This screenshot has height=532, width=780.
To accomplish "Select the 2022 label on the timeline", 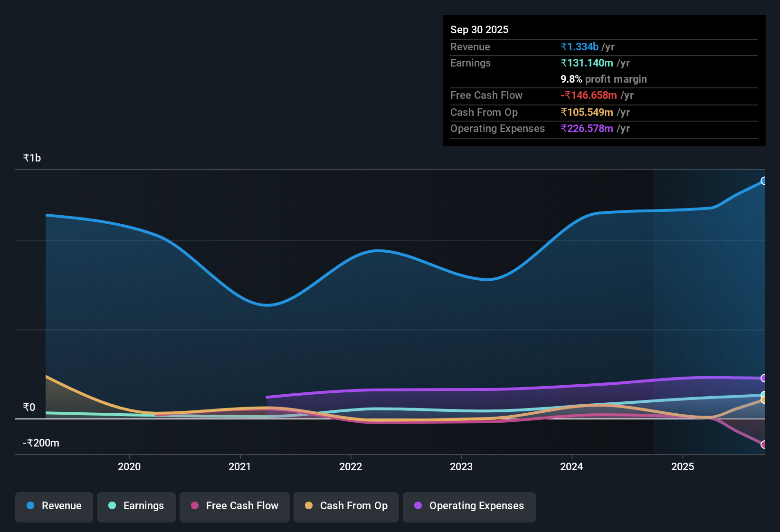I will click(350, 466).
